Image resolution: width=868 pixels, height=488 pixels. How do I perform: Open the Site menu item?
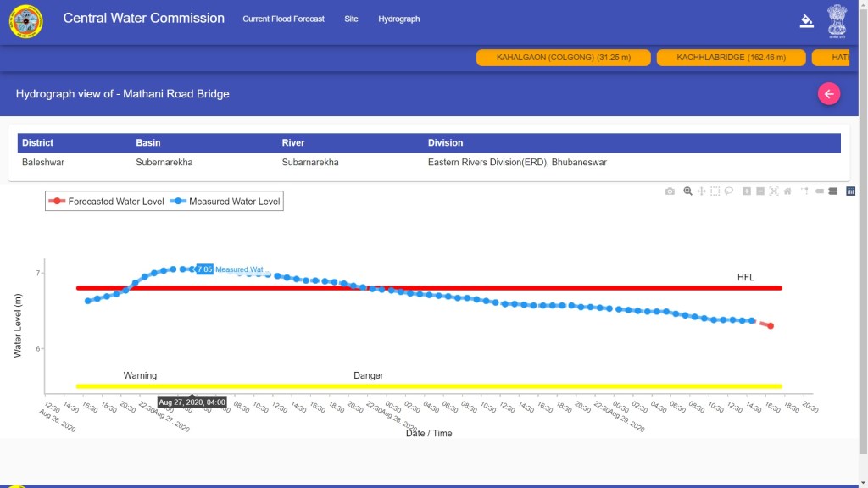coord(351,19)
